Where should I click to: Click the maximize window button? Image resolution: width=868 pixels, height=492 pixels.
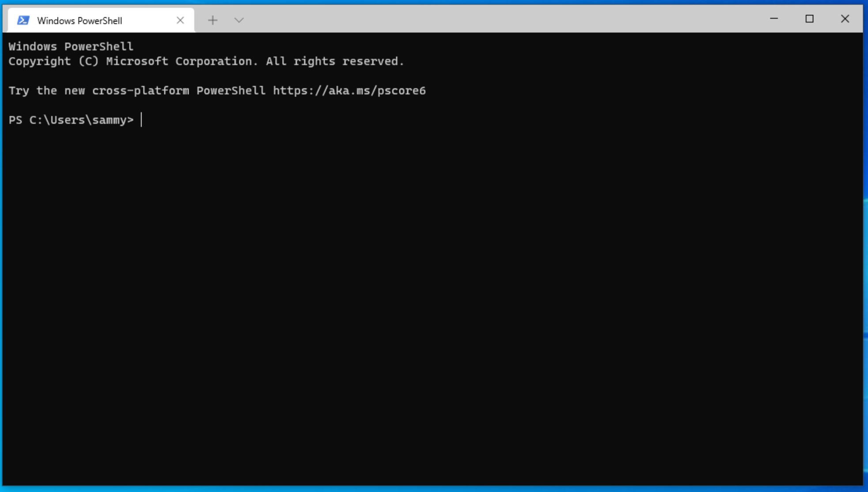tap(809, 19)
